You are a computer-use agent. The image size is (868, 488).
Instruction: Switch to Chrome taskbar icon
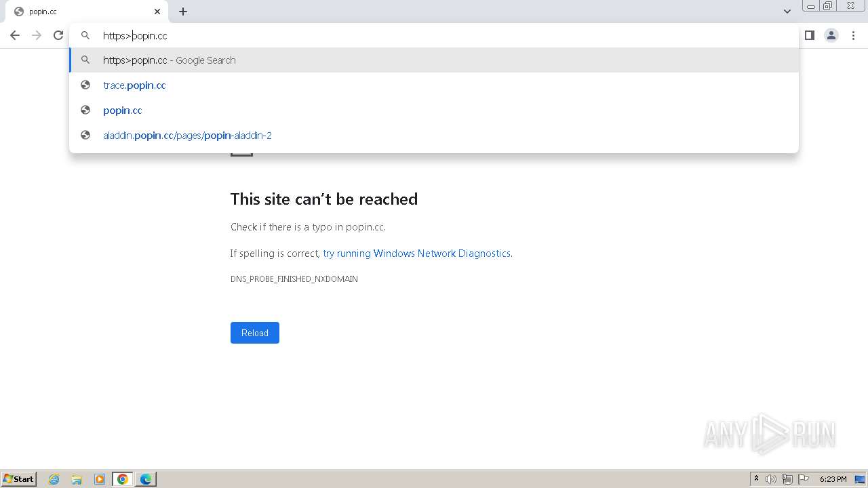(123, 479)
